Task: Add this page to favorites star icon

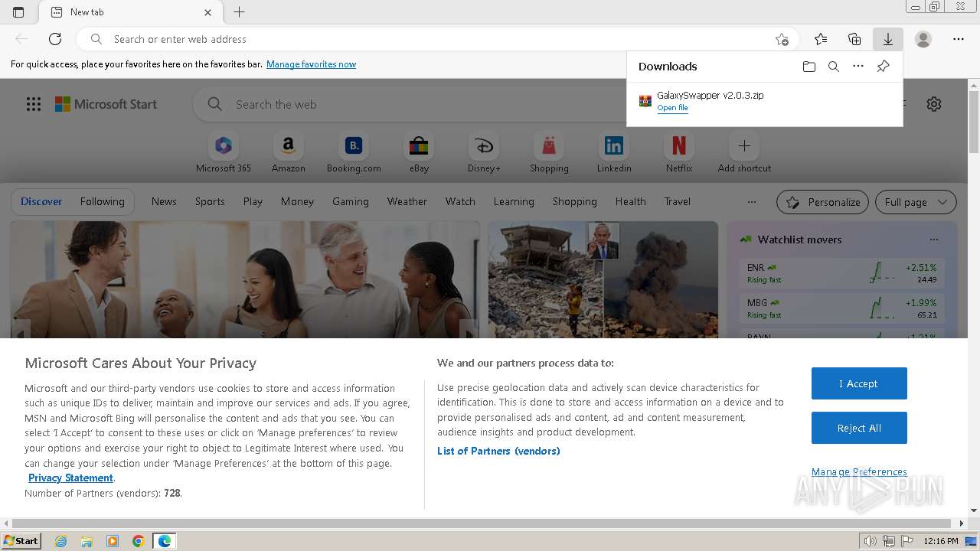Action: [782, 39]
